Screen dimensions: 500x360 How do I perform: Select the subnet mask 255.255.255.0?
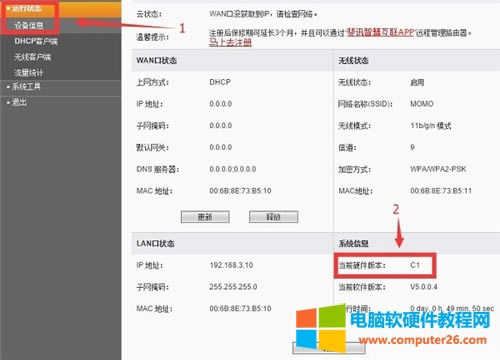tap(233, 287)
